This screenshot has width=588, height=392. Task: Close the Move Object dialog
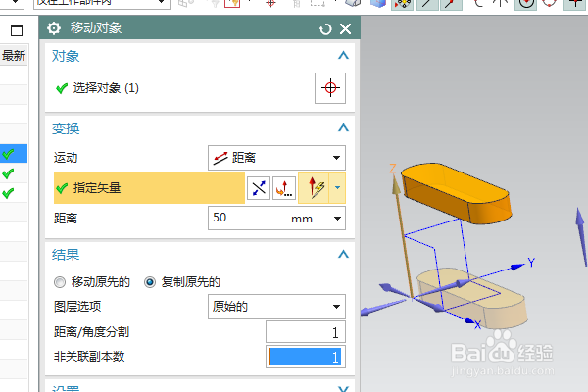(x=345, y=28)
